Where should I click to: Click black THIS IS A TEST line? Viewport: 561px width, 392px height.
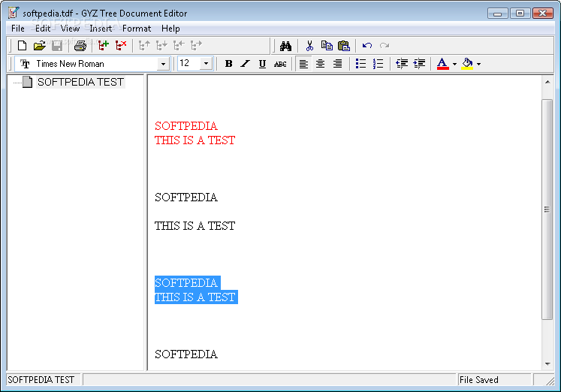(195, 226)
